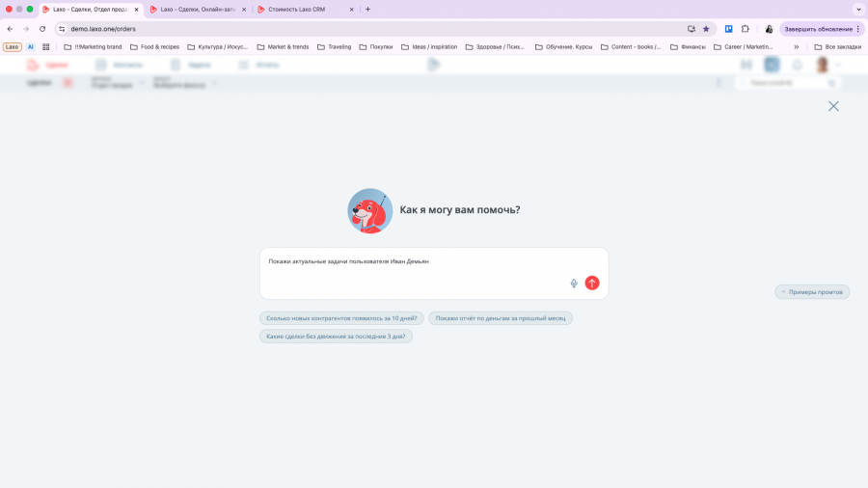Click the microphone voice input icon

[x=574, y=283]
